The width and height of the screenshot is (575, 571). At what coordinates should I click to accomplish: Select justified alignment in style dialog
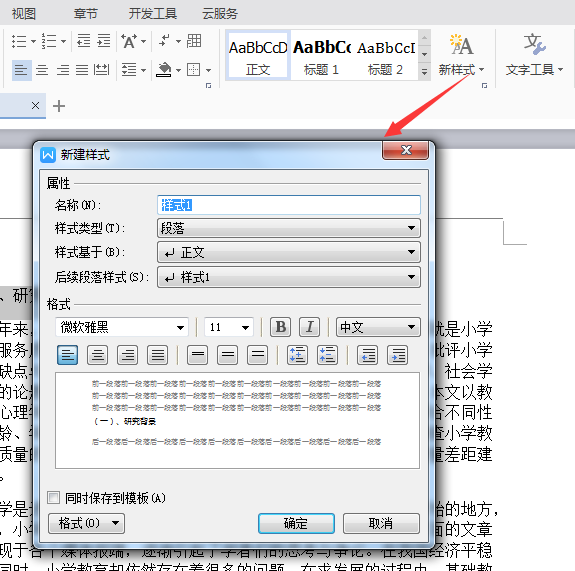point(158,355)
